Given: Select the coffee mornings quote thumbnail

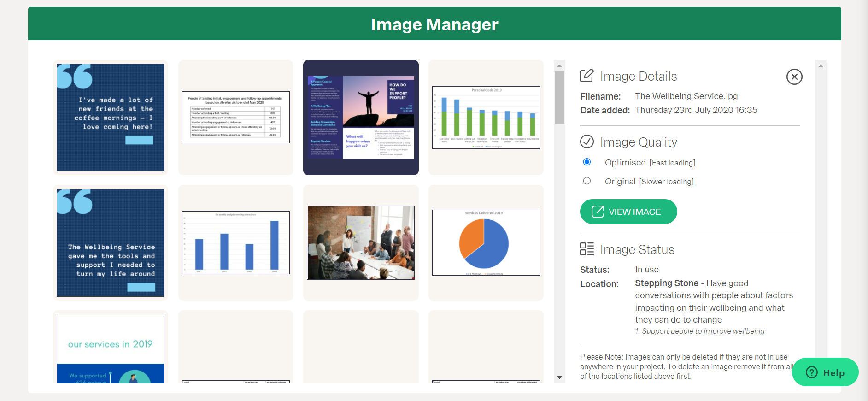Looking at the screenshot, I should pyautogui.click(x=111, y=118).
